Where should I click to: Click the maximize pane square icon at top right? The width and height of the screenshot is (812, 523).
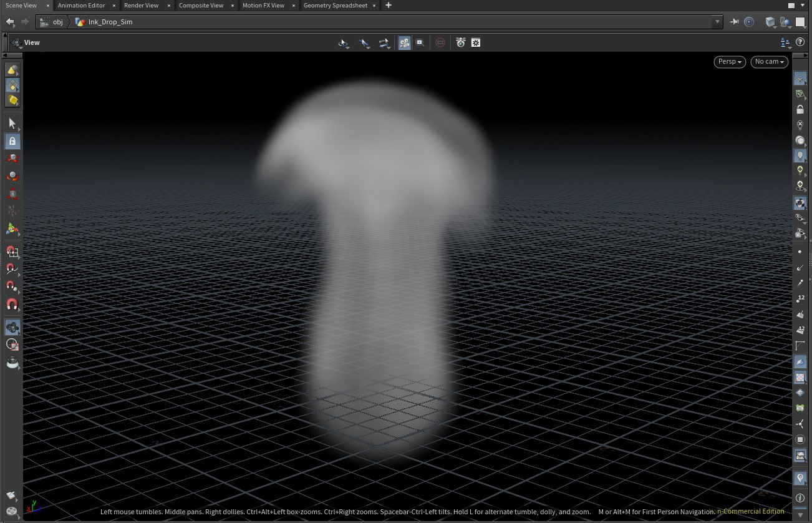791,5
